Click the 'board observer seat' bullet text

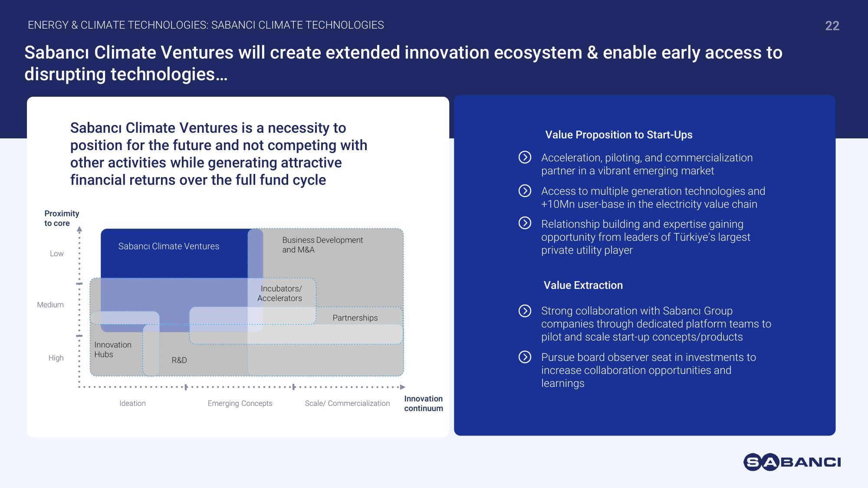click(649, 370)
